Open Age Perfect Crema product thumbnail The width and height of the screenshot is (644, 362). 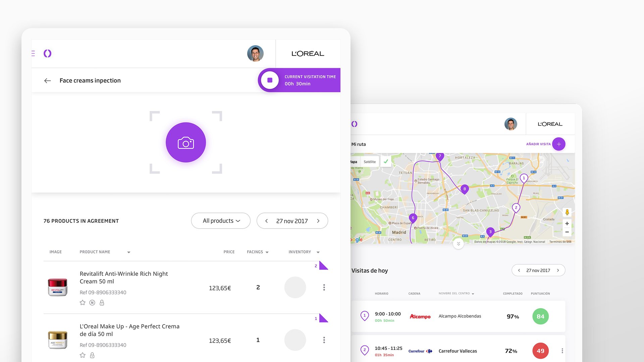pyautogui.click(x=58, y=340)
